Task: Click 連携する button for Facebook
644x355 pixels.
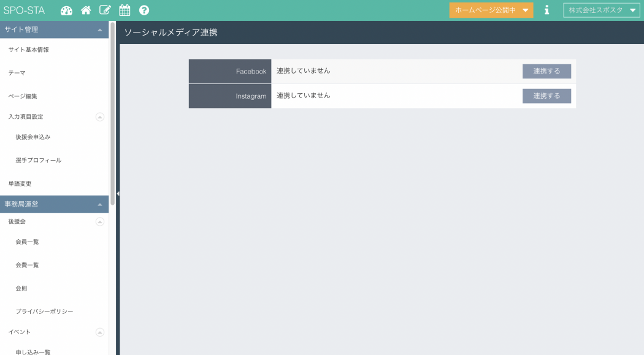Action: pos(546,71)
